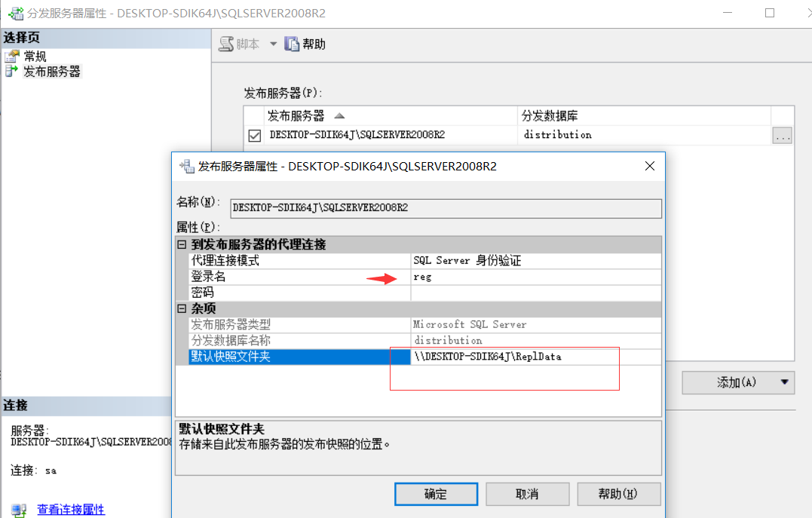
Task: Select the 发布服务器 page icon
Action: pyautogui.click(x=11, y=72)
